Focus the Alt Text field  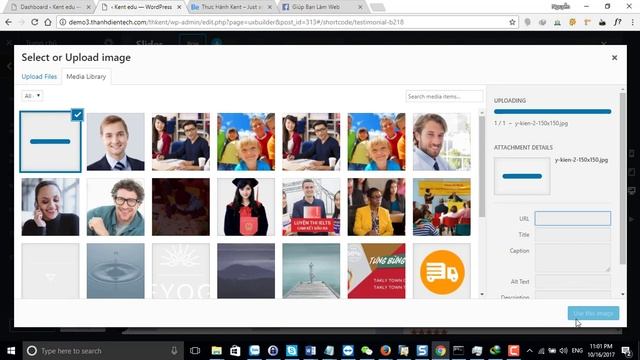click(573, 282)
